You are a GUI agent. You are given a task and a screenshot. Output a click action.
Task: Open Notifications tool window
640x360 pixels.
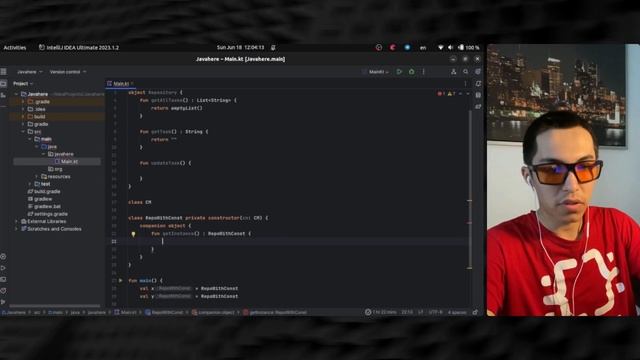tap(478, 84)
